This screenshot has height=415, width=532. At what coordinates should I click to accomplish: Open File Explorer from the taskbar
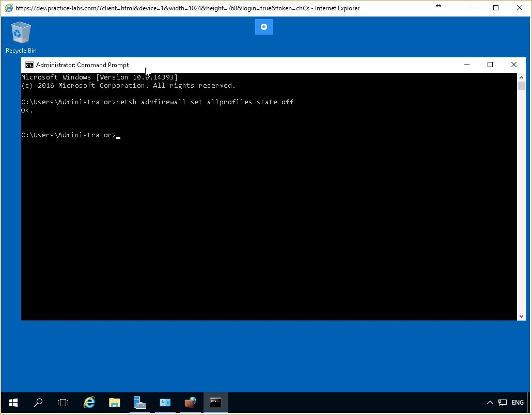tap(114, 403)
